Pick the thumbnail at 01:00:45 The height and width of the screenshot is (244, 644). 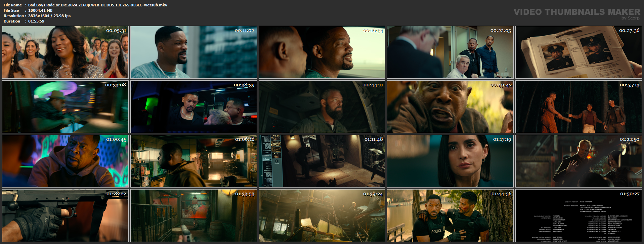(x=65, y=161)
